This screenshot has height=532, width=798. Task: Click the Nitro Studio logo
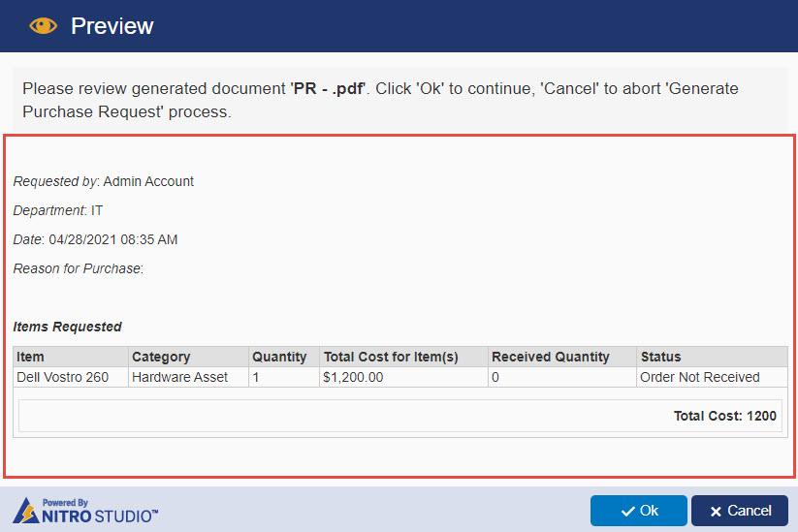85,511
